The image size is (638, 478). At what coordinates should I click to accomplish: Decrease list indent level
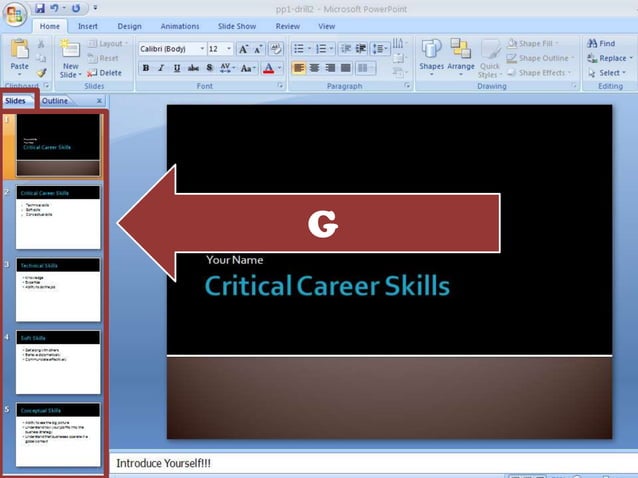(345, 49)
